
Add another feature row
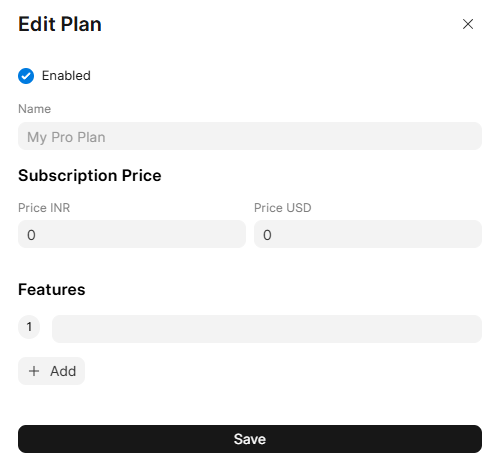tap(51, 371)
